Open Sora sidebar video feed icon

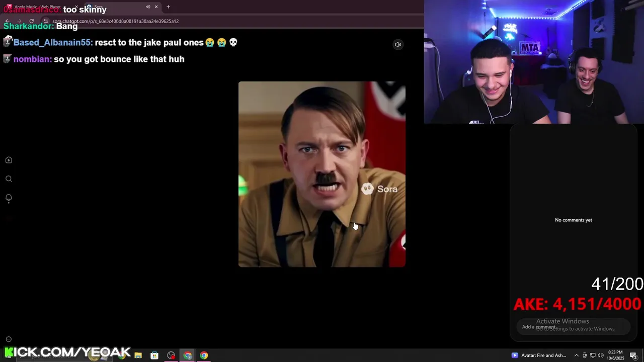9,160
